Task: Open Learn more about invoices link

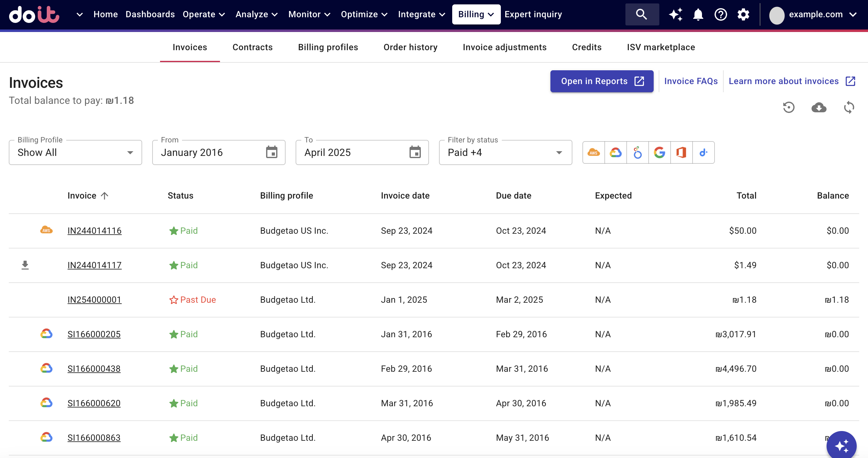Action: pos(783,81)
